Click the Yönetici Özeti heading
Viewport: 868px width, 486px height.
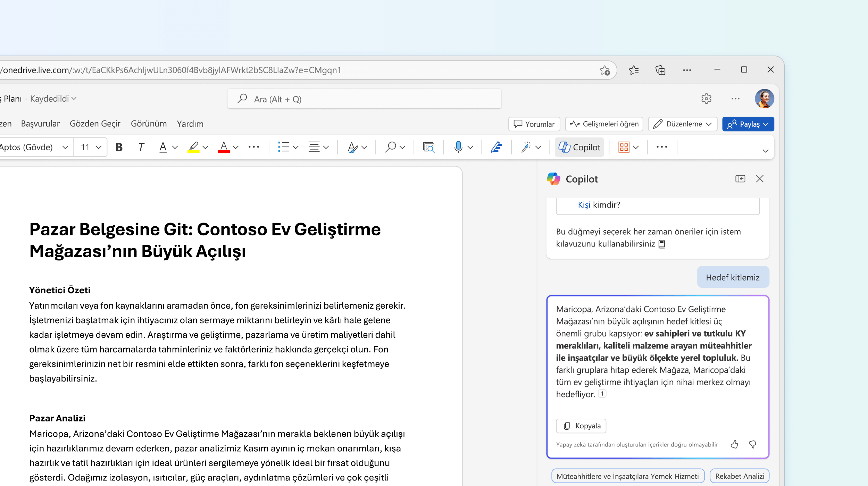[60, 290]
